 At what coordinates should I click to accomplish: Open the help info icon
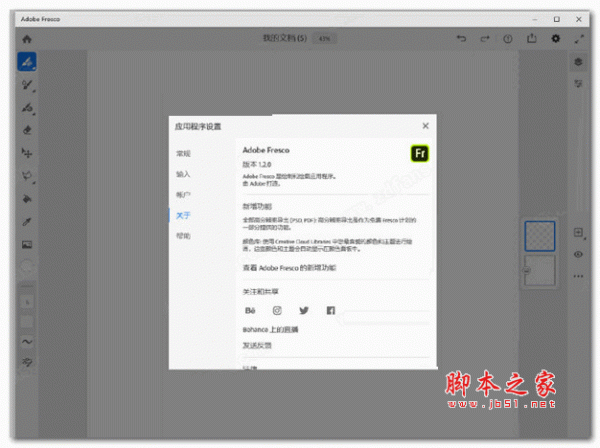(508, 39)
